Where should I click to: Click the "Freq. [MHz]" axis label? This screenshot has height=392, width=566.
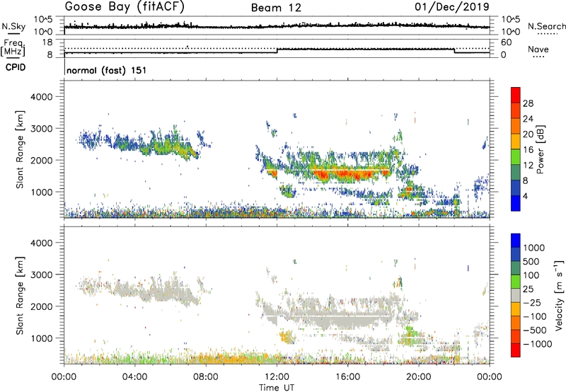pyautogui.click(x=13, y=48)
